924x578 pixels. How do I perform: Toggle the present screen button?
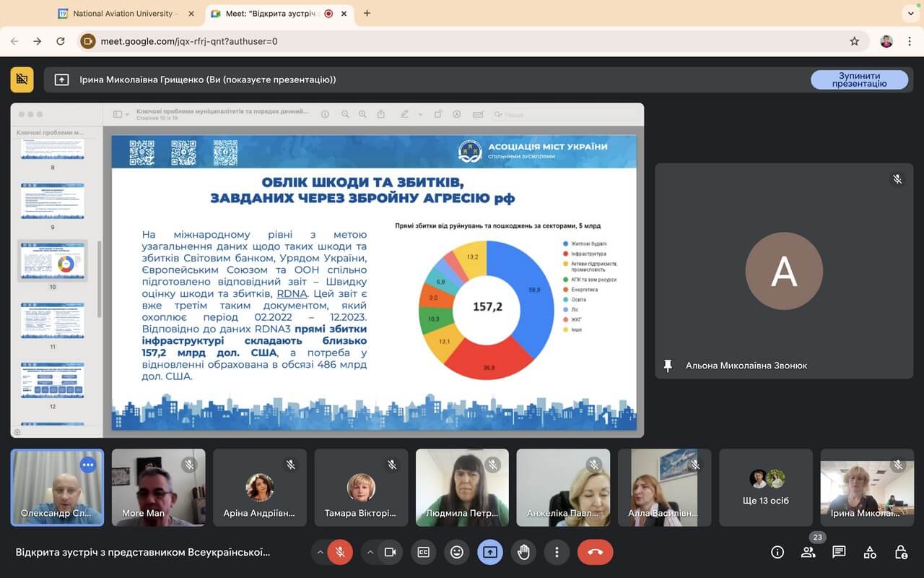pos(490,552)
